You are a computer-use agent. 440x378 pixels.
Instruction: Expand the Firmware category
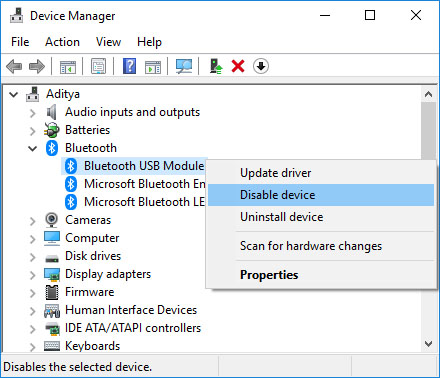pos(32,293)
